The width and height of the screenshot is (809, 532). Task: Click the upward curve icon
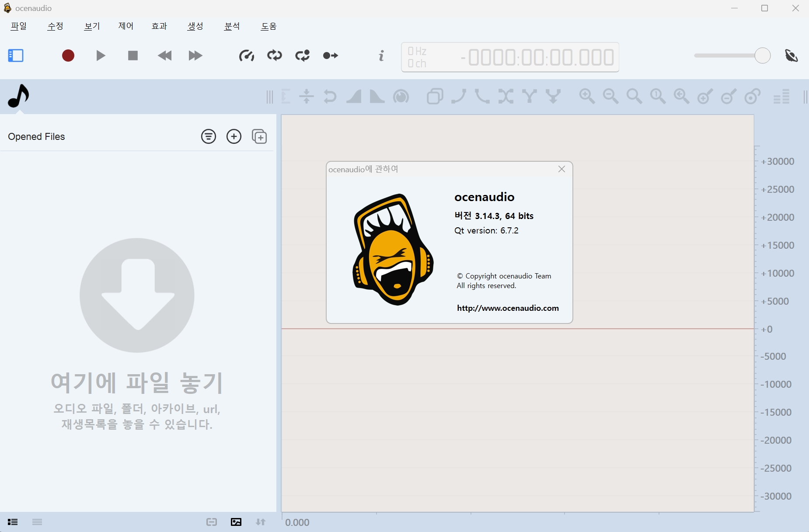pyautogui.click(x=459, y=96)
